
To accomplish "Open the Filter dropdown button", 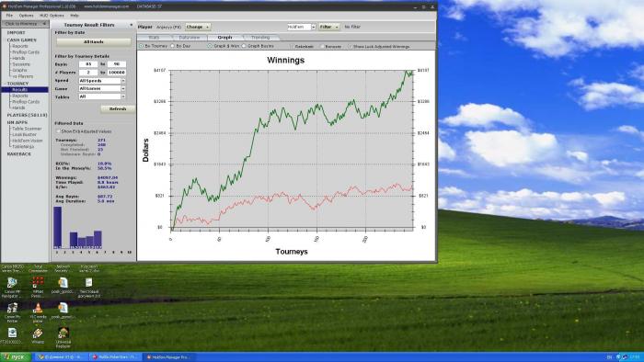I will 329,27.
